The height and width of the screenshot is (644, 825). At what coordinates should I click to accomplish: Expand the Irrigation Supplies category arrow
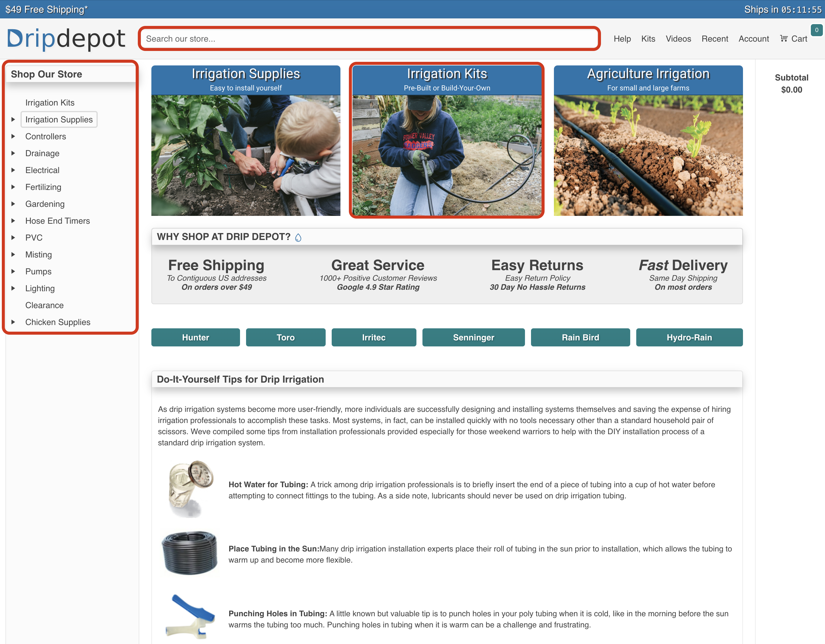click(13, 119)
